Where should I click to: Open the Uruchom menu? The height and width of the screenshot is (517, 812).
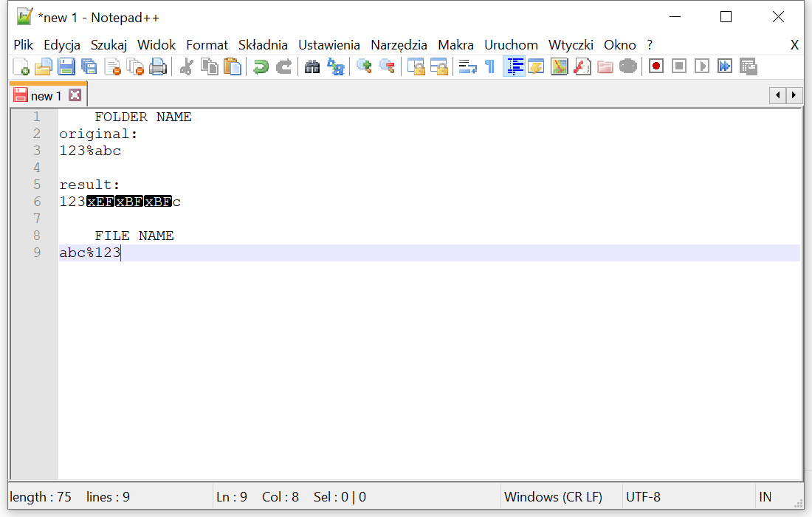(x=511, y=45)
